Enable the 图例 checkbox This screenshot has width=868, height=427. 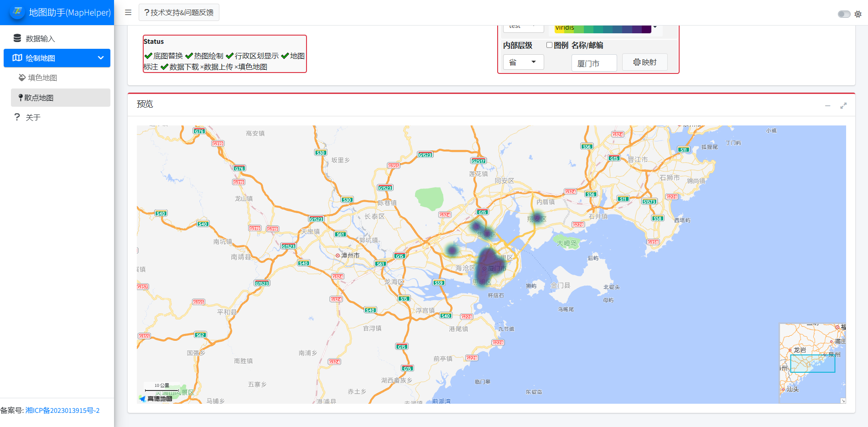pyautogui.click(x=549, y=45)
